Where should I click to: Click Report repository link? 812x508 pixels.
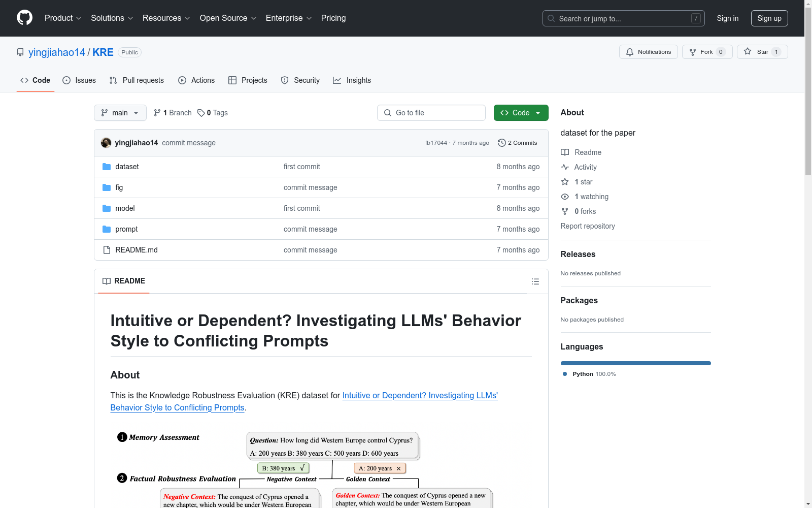click(588, 226)
